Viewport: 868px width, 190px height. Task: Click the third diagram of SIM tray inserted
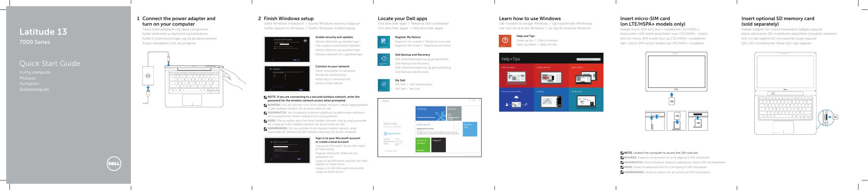[x=698, y=121]
